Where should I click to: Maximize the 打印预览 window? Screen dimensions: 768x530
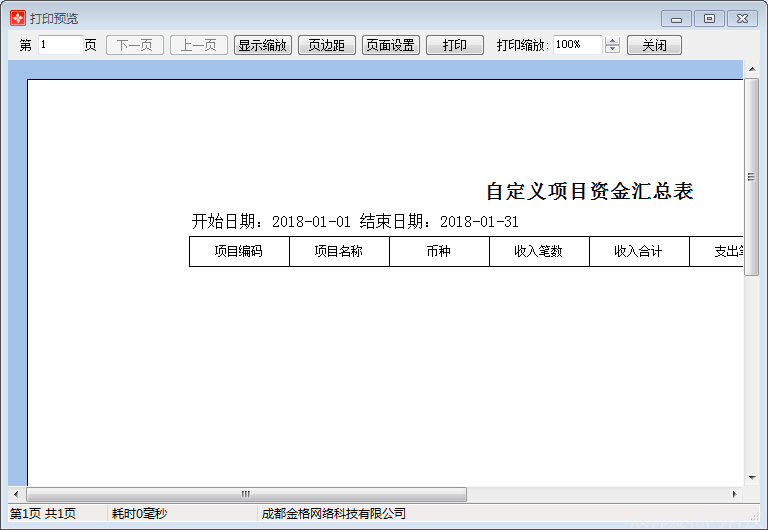pos(709,18)
